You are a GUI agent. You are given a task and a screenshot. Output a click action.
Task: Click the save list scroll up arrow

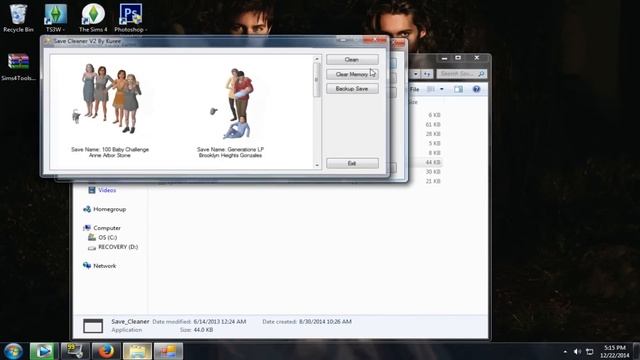coord(317,59)
